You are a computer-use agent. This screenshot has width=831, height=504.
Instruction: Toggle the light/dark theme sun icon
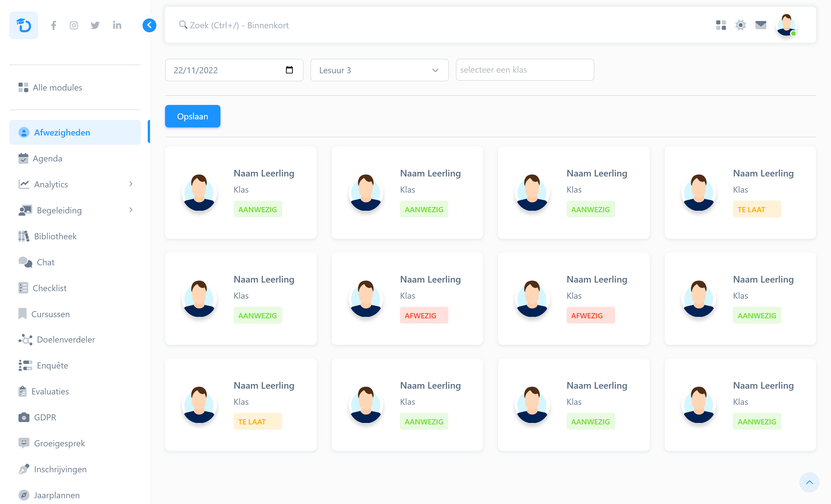[741, 25]
